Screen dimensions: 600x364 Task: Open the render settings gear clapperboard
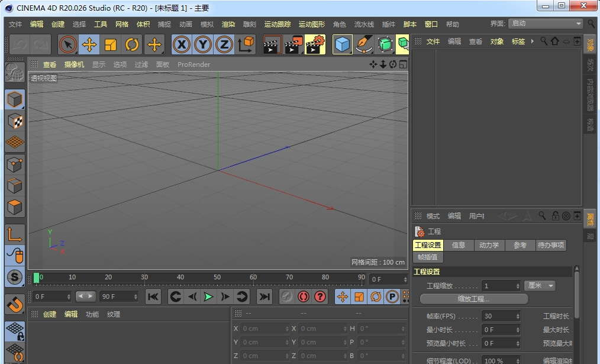click(315, 45)
